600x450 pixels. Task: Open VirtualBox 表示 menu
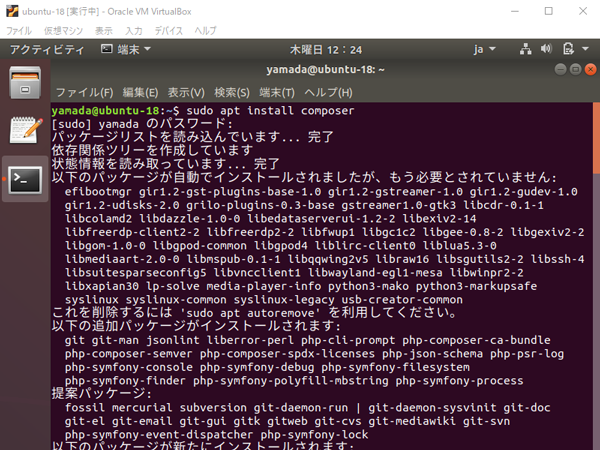(x=104, y=31)
